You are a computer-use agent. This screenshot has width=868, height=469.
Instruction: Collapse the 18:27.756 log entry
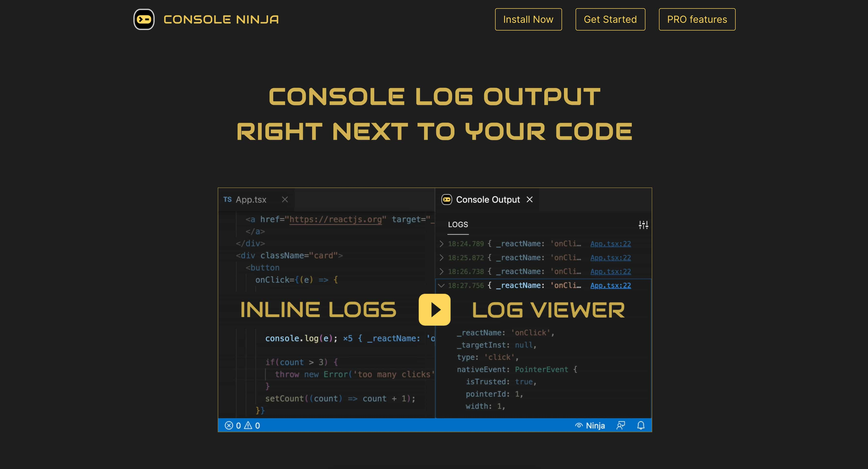click(441, 286)
